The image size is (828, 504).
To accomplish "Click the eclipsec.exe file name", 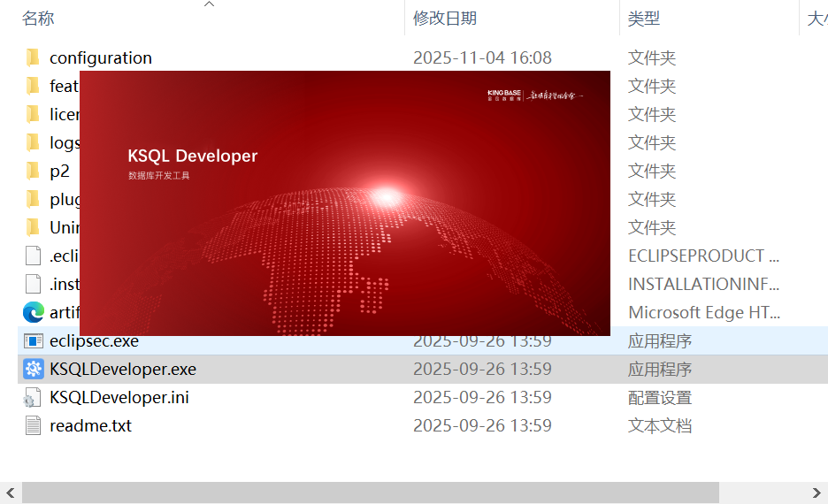I will click(94, 340).
